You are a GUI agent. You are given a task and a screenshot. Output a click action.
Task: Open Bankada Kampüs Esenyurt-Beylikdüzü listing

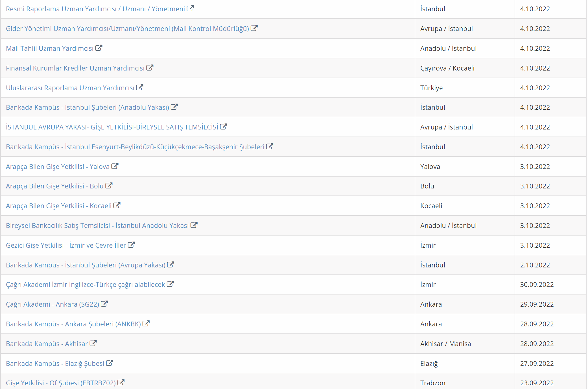tap(135, 147)
